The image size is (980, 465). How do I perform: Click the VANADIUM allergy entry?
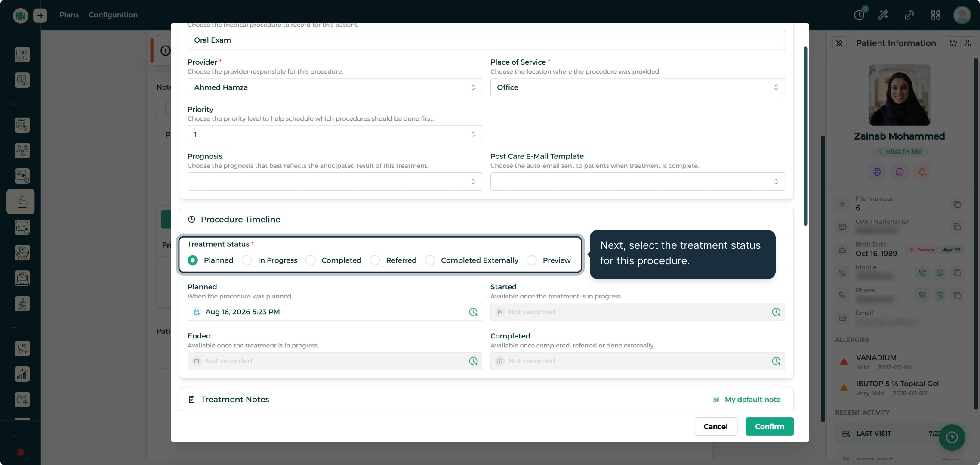pos(899,362)
